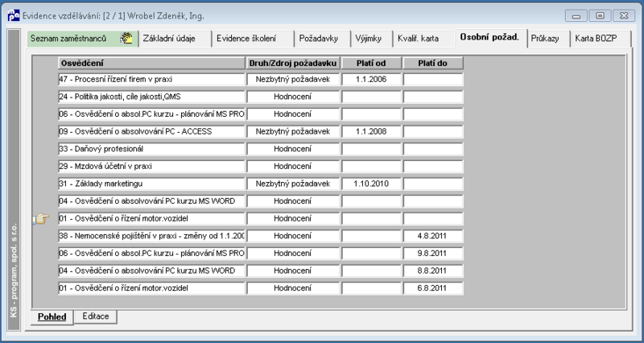Click the KS - program vertical sidebar strip
This screenshot has height=343, width=644.
tap(14, 180)
